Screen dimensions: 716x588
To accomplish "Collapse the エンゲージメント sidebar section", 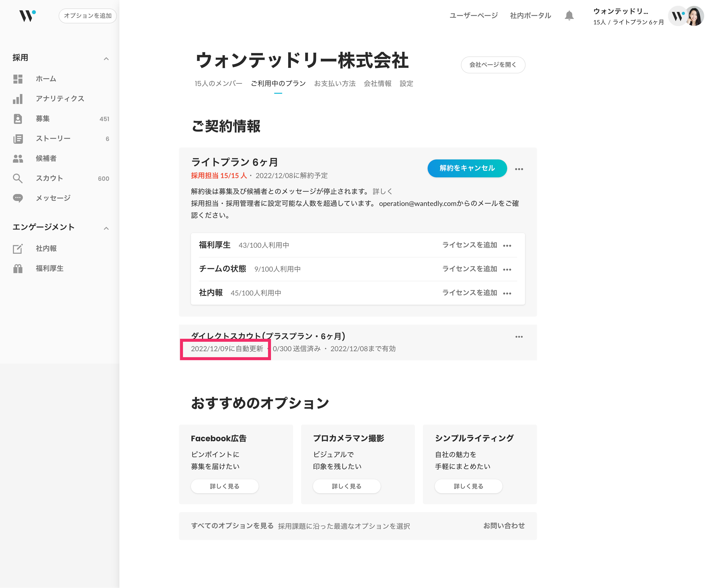I will (106, 228).
